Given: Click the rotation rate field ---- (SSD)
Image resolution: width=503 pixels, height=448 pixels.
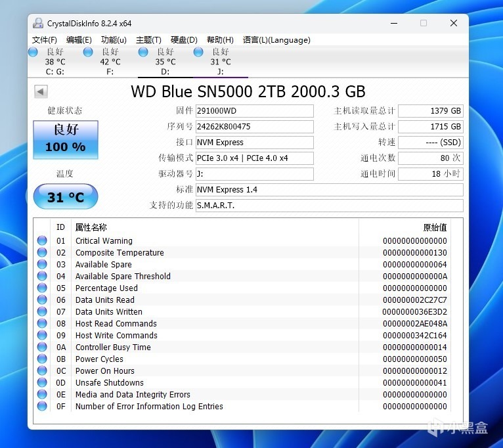Looking at the screenshot, I should 431,143.
